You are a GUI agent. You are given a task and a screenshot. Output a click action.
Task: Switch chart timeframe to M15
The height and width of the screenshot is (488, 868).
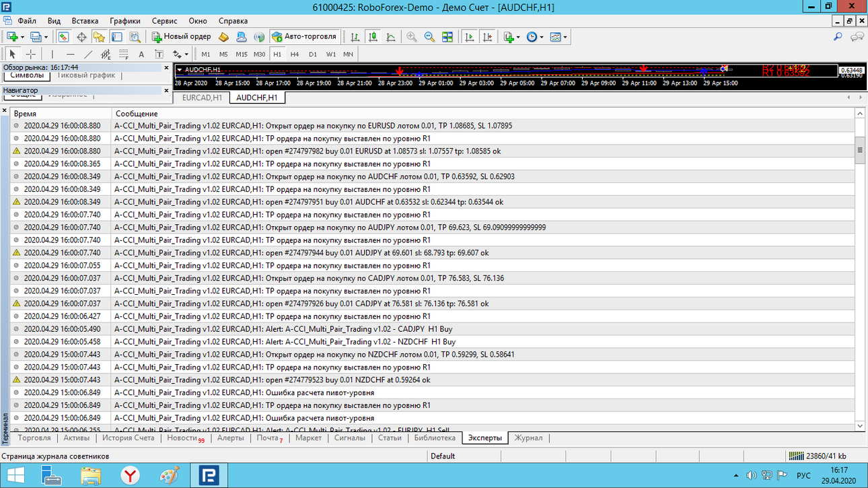242,54
